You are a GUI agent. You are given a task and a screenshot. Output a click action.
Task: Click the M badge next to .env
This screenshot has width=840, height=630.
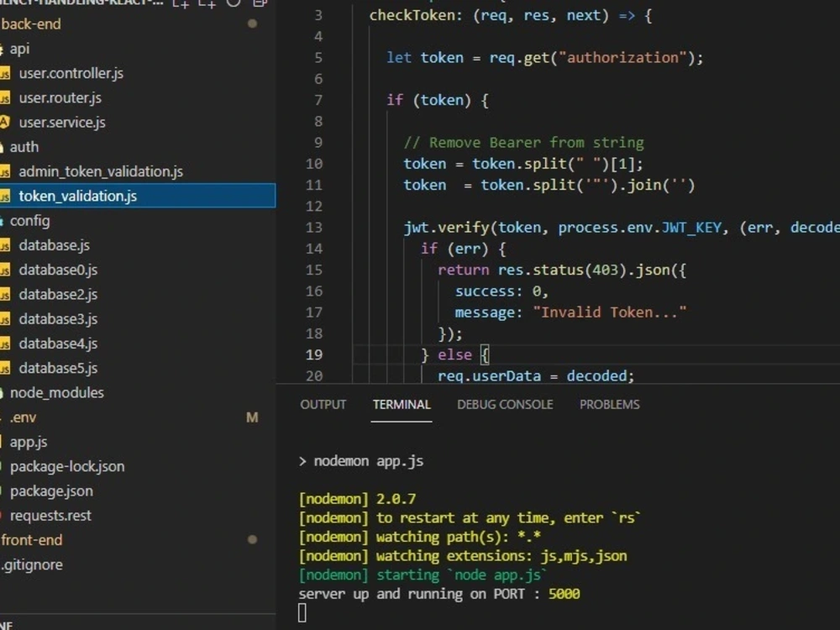coord(252,417)
